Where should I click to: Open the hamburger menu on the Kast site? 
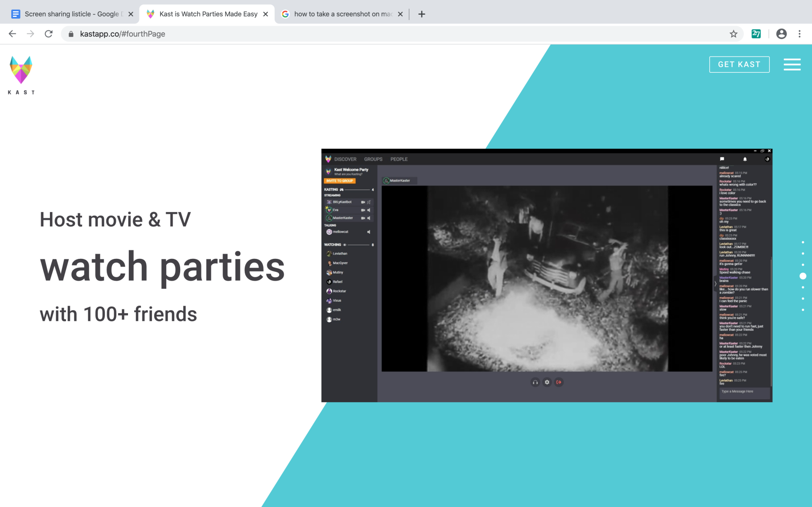792,65
